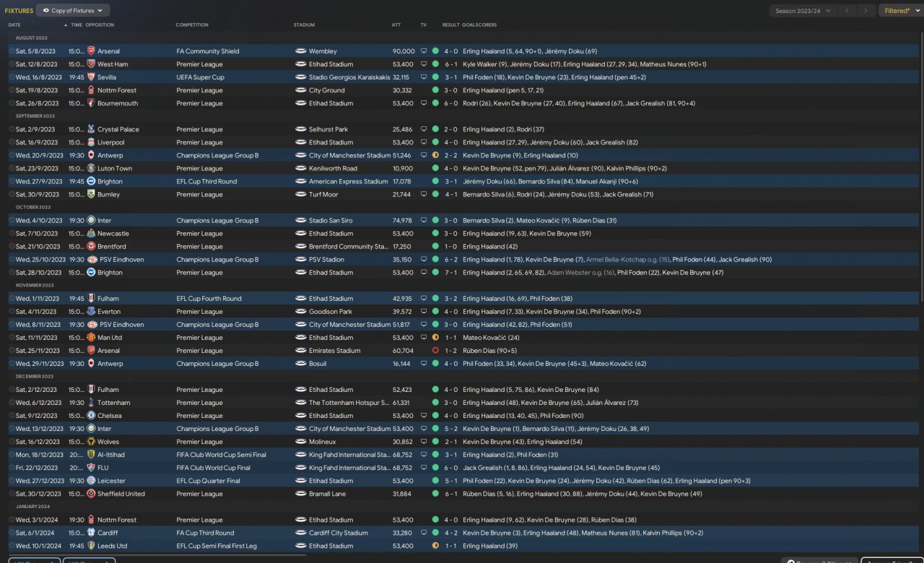Click the TV icon in the Man Utd row
Screen dimensions: 924x563
424,337
